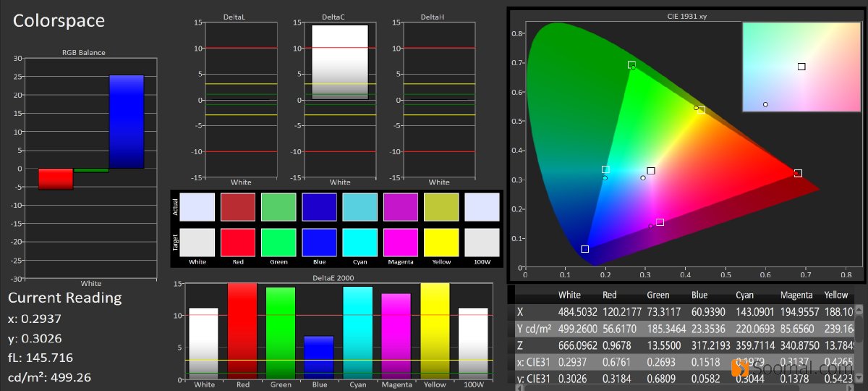This screenshot has height=391, width=868.
Task: Select the Y cd/m² row header
Action: pos(533,327)
